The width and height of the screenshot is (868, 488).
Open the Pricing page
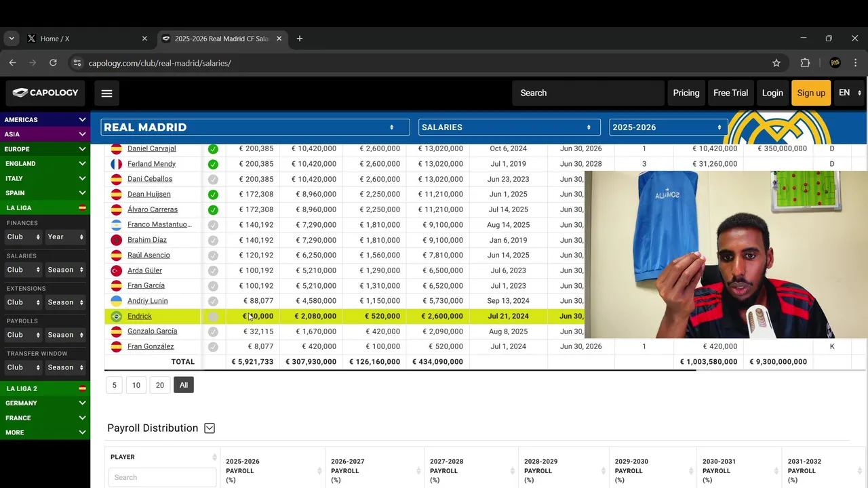(686, 93)
